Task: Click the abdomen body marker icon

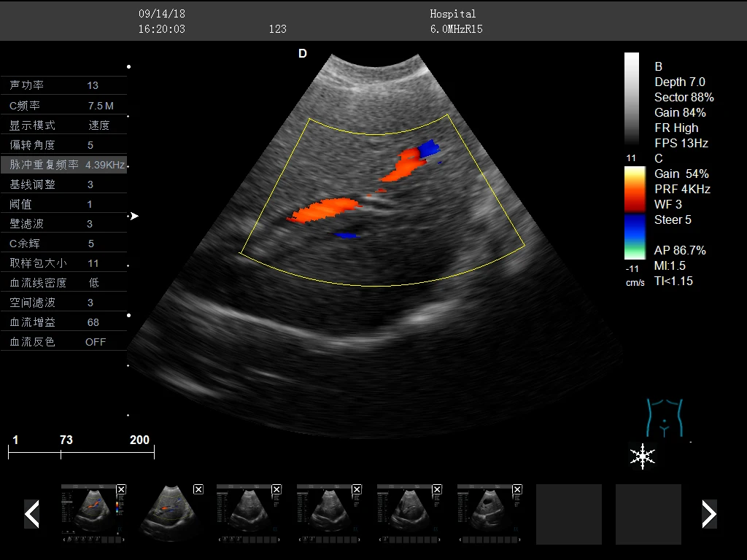Action: 664,418
